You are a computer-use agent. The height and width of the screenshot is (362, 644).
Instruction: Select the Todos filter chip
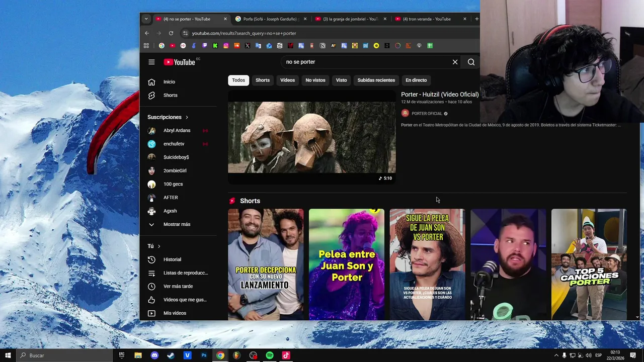[238, 80]
